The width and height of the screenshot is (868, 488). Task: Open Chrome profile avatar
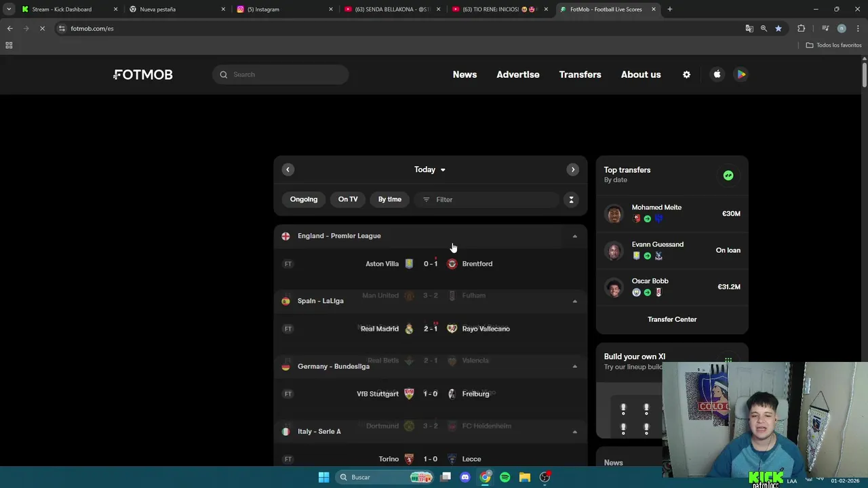[842, 28]
